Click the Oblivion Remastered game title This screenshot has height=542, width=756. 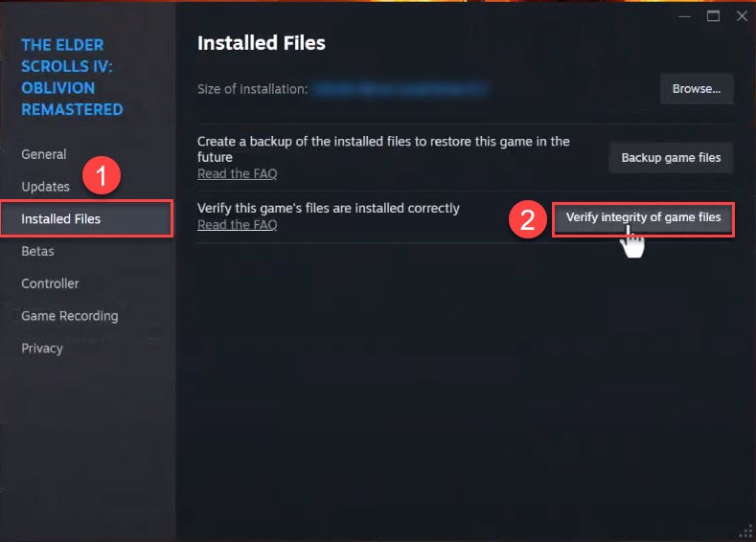pyautogui.click(x=72, y=78)
